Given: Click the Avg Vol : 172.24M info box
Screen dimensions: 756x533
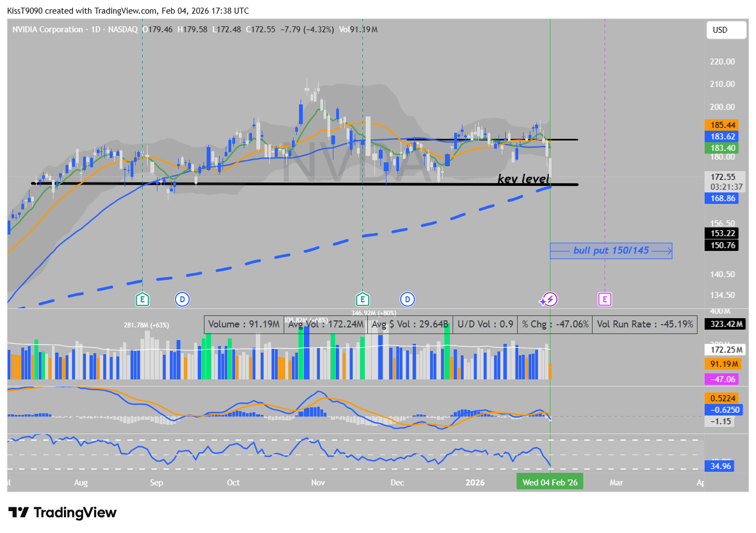Looking at the screenshot, I should pos(325,324).
